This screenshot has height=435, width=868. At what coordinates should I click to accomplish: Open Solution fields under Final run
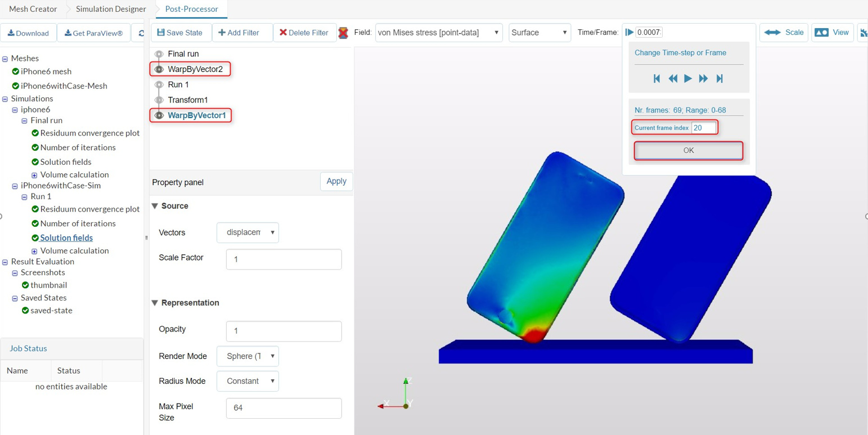click(66, 162)
